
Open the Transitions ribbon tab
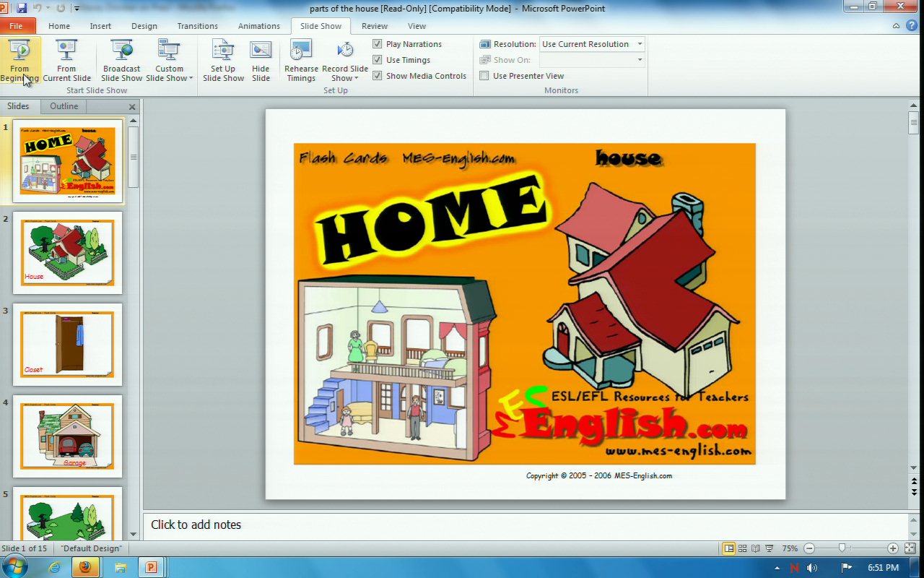coord(197,26)
